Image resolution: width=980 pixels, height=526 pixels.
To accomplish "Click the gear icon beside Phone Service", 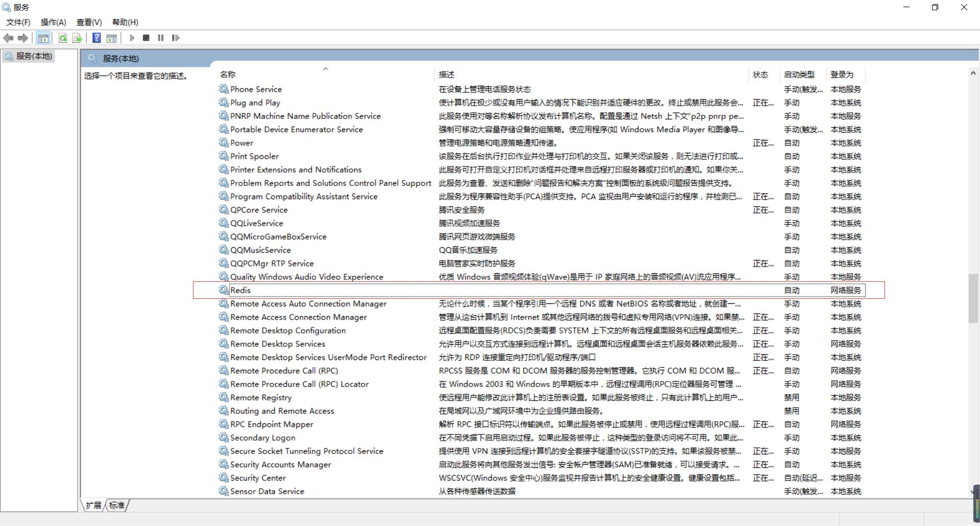I will point(224,89).
